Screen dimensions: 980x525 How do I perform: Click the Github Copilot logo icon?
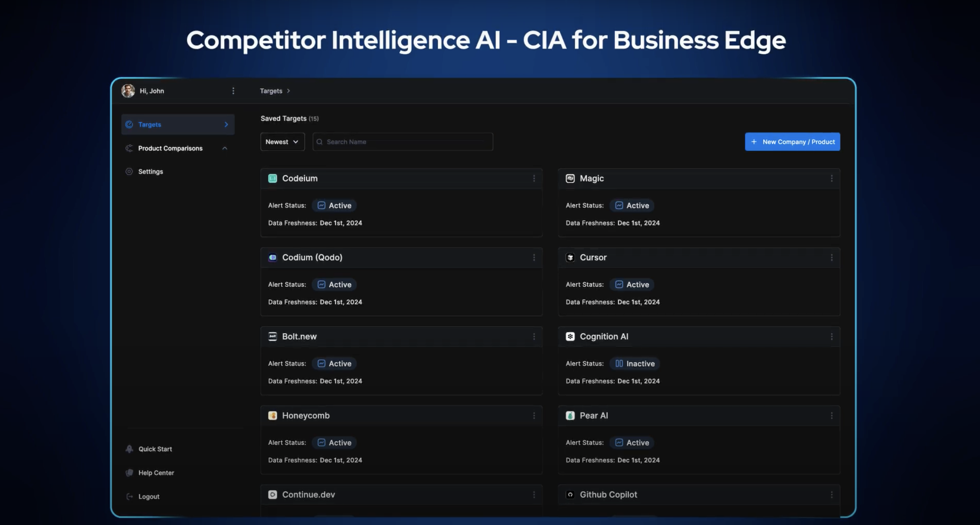570,495
